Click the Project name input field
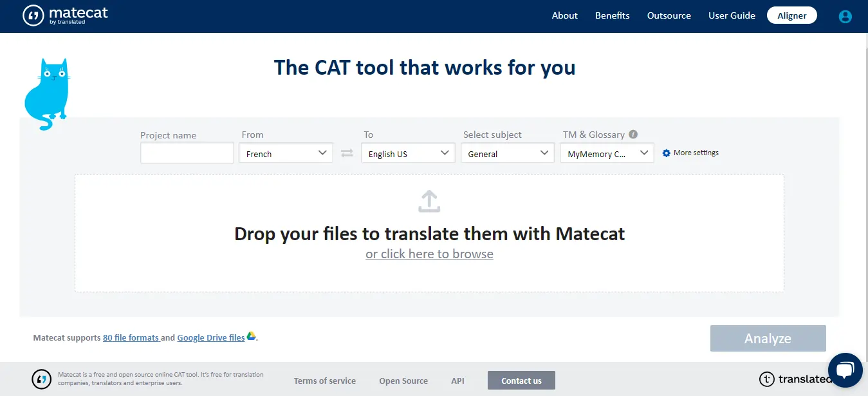The image size is (868, 396). (187, 153)
